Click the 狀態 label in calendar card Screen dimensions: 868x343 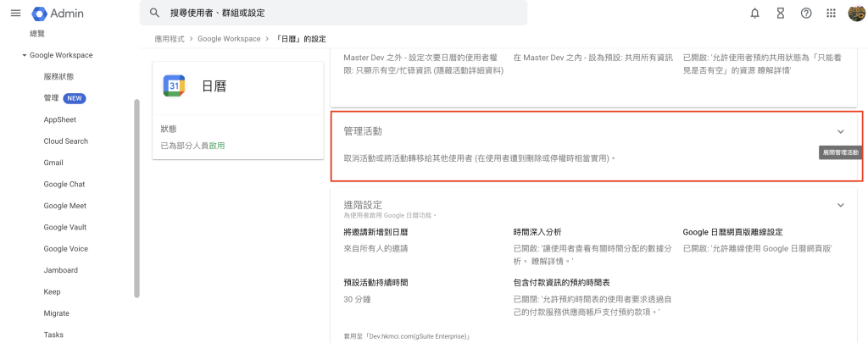(169, 129)
